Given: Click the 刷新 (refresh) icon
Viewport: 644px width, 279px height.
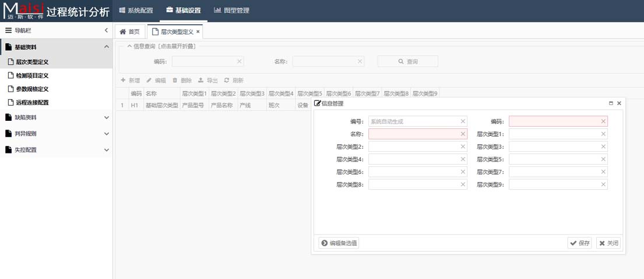Looking at the screenshot, I should tap(227, 81).
